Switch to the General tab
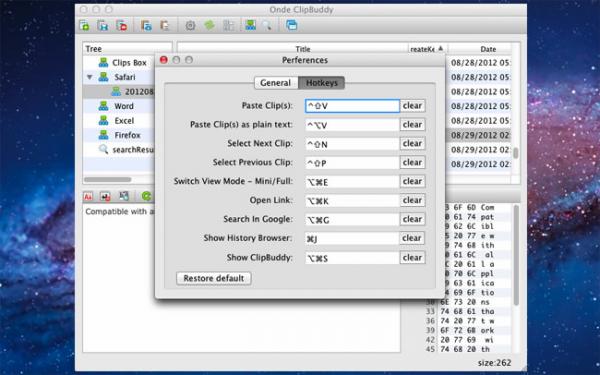This screenshot has width=600, height=375. pyautogui.click(x=276, y=83)
